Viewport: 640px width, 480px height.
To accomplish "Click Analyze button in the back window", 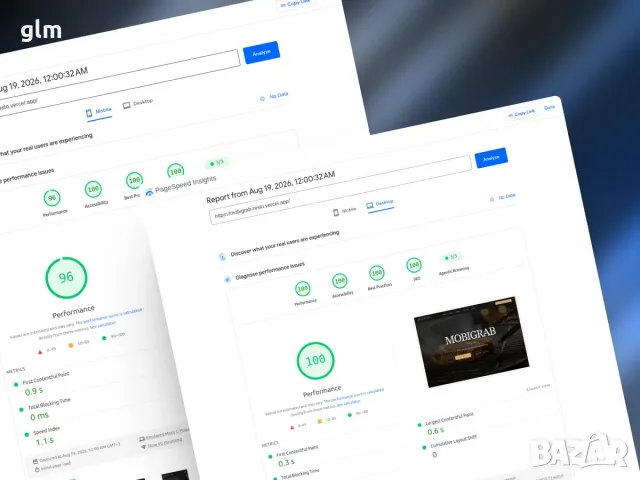I will [x=261, y=52].
